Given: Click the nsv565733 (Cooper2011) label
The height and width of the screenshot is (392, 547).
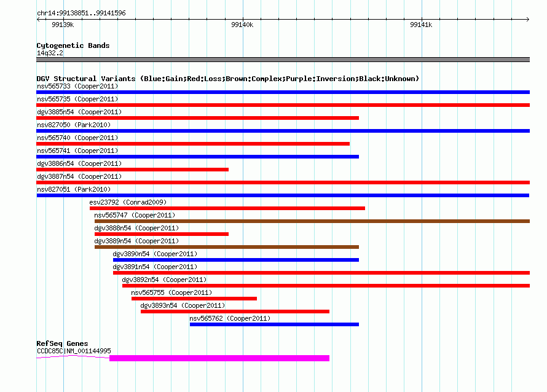Looking at the screenshot, I should tap(77, 86).
